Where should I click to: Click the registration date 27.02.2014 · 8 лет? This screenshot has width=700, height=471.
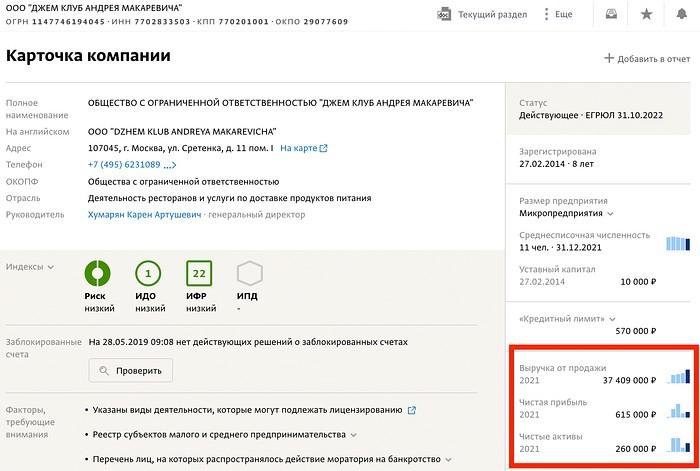tap(556, 164)
